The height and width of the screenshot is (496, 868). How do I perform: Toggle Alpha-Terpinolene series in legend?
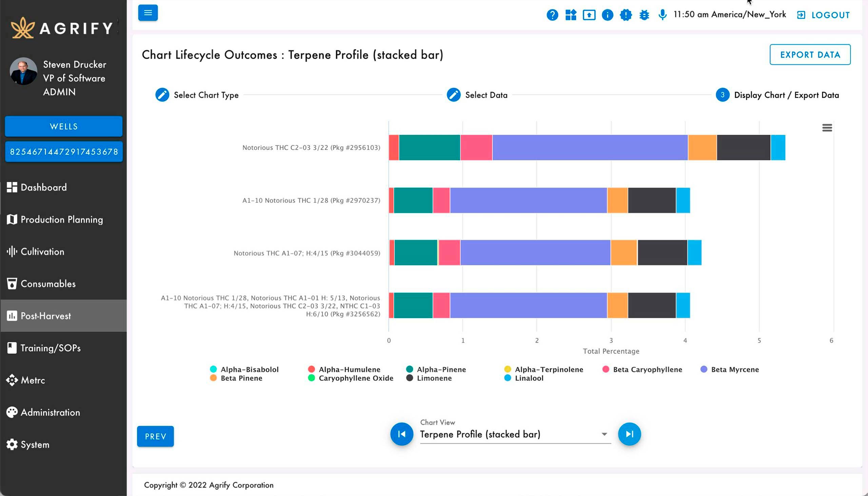coord(544,369)
